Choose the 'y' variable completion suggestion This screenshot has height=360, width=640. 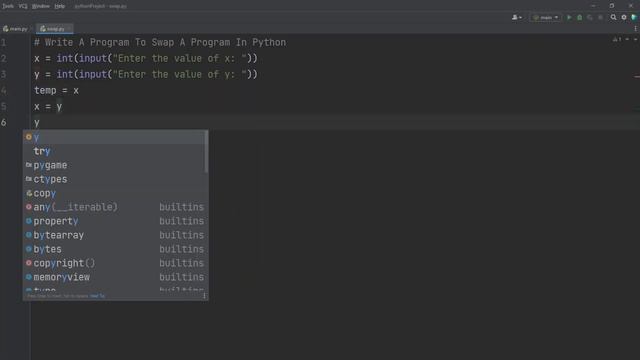point(115,137)
